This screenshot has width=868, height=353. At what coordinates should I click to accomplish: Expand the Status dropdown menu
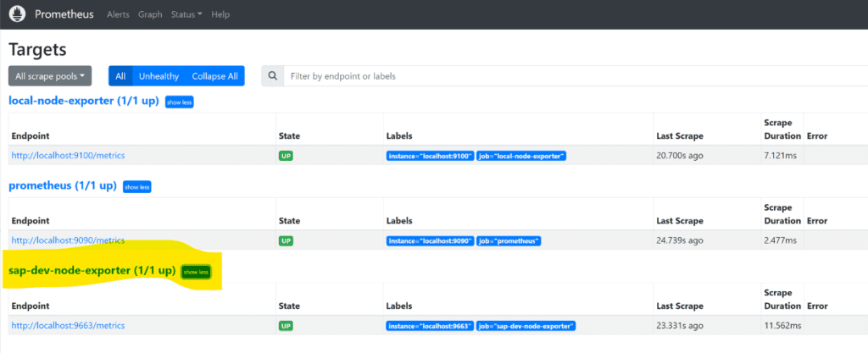click(x=186, y=15)
